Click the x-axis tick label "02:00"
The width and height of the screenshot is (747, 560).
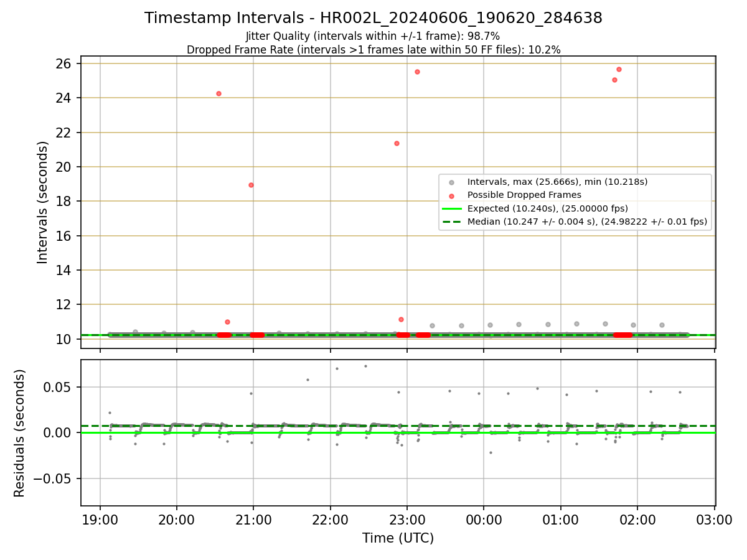(x=637, y=519)
